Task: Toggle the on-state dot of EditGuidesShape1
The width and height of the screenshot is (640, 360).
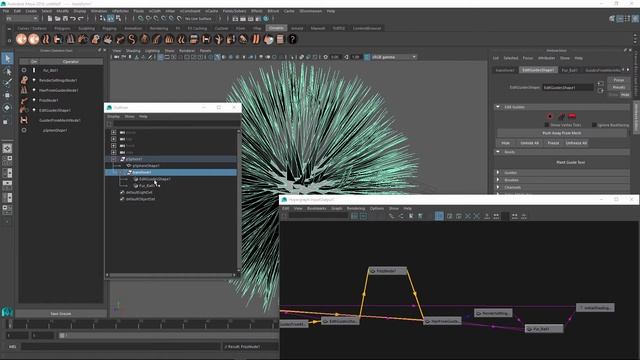Action: [x=34, y=110]
